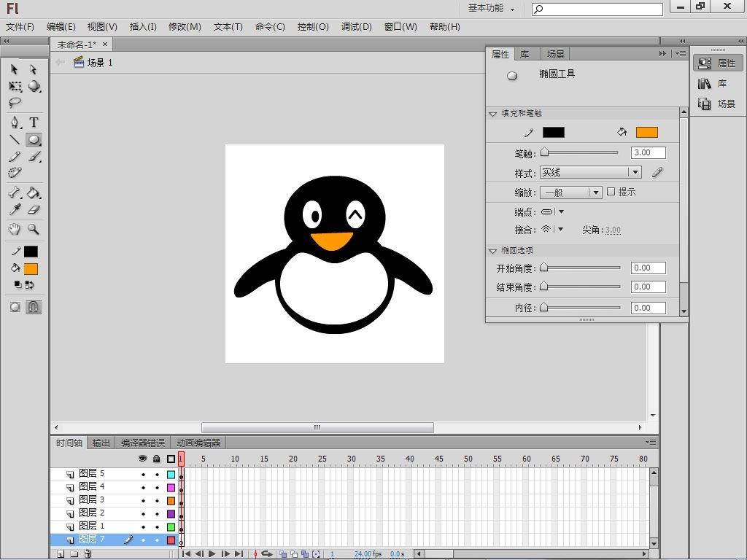Screen dimensions: 747x560
Task: Collapse the 椭圆选项 section
Action: 493,251
